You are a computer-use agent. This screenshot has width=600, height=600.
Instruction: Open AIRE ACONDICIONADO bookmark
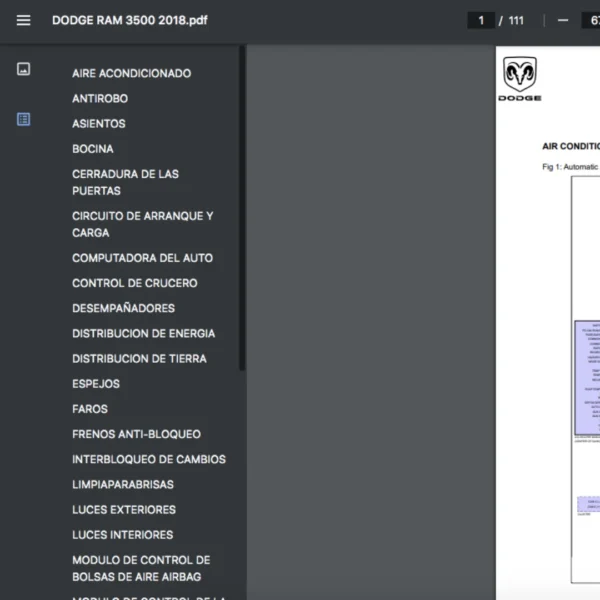point(131,73)
